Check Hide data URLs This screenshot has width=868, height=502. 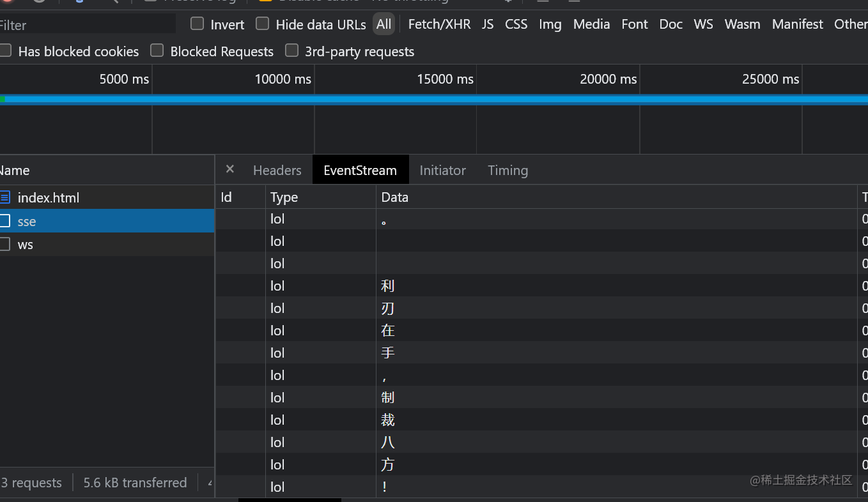tap(262, 24)
